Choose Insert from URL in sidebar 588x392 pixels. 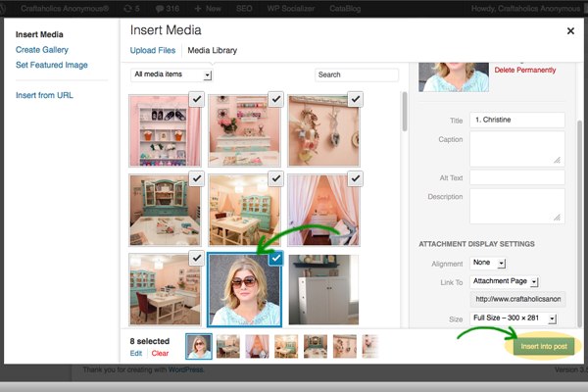(x=44, y=95)
